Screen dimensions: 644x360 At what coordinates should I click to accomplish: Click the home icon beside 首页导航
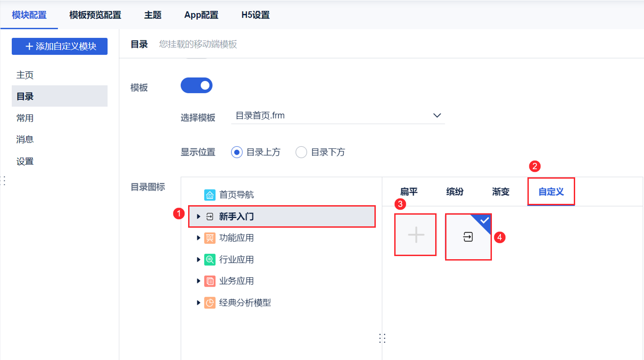pos(210,194)
